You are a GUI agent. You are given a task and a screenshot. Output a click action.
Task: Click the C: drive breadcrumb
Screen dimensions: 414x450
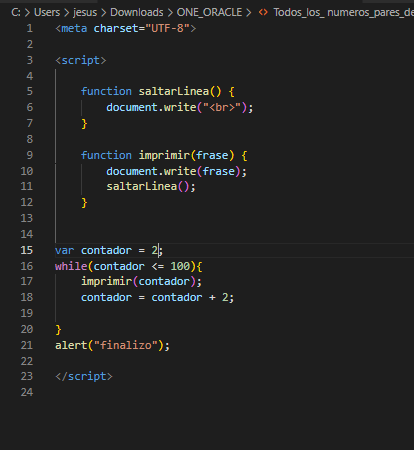[16, 12]
